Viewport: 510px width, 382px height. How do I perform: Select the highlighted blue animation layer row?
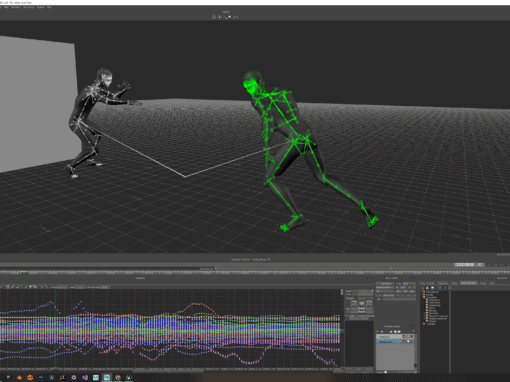click(x=395, y=342)
